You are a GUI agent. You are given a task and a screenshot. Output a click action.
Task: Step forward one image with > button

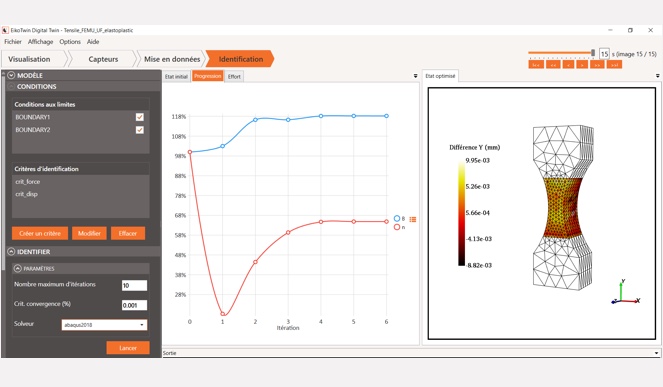[x=582, y=65]
